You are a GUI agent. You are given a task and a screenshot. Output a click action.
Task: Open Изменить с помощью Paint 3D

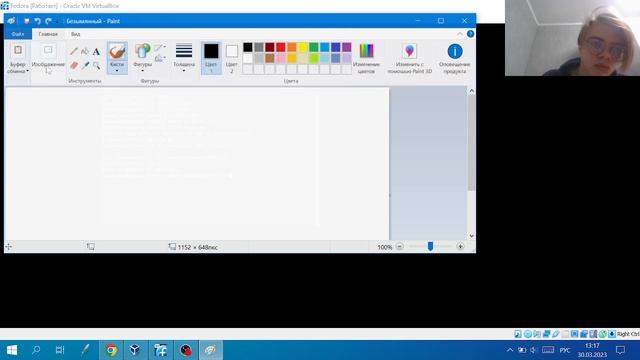409,58
